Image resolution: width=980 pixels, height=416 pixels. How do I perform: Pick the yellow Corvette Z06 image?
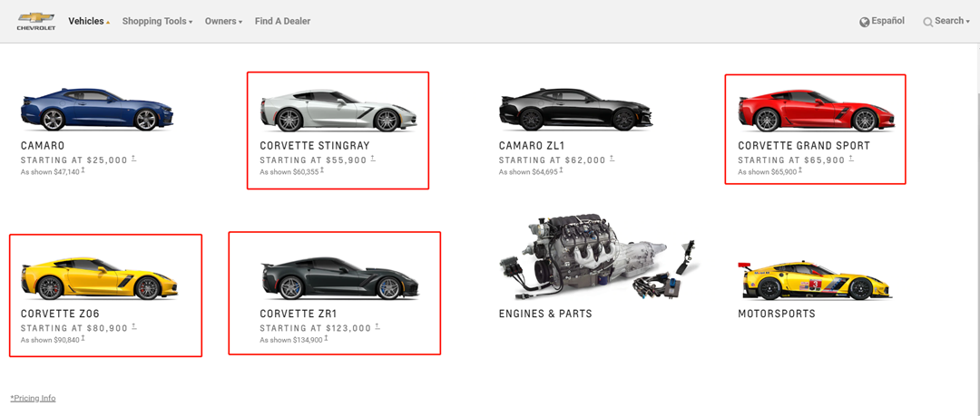point(99,278)
